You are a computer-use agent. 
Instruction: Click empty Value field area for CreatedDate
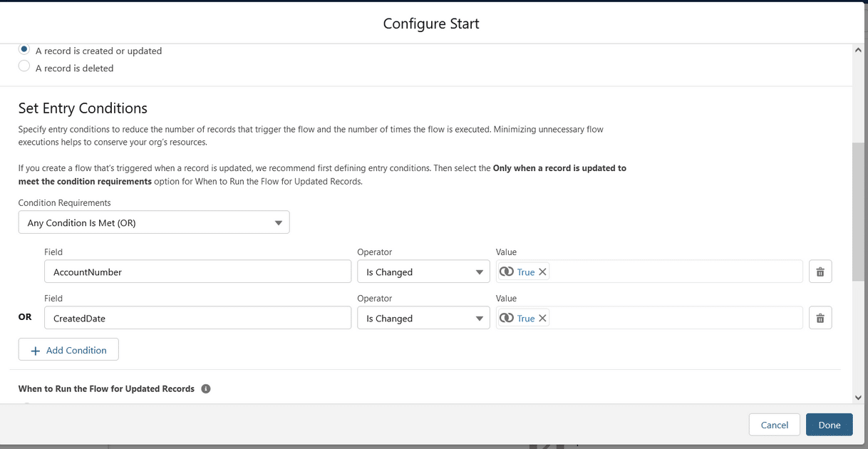click(x=676, y=318)
